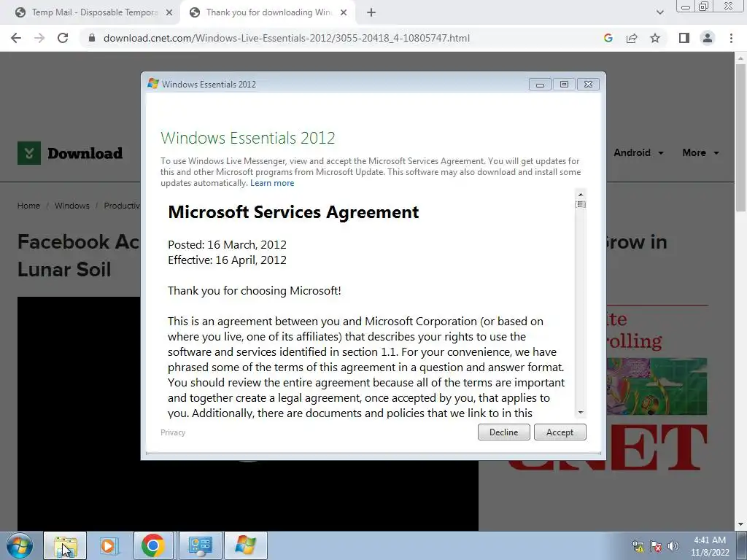The height and width of the screenshot is (560, 747).
Task: Open a new Chrome tab
Action: point(371,12)
